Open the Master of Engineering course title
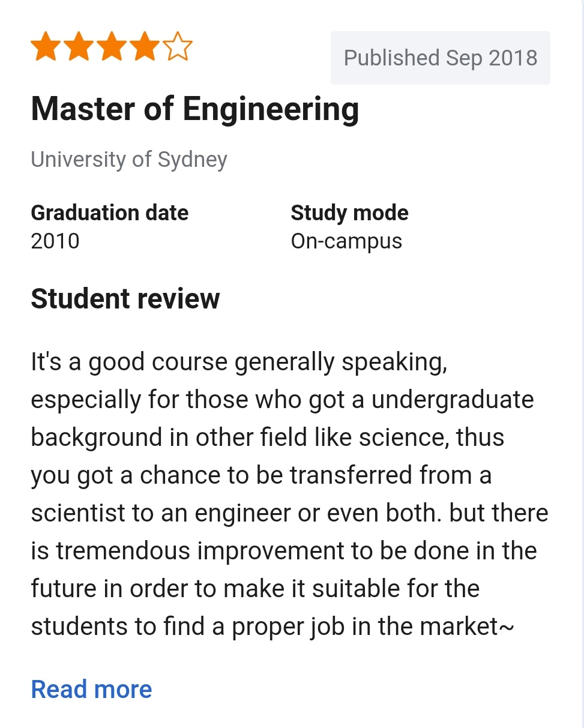 [195, 109]
